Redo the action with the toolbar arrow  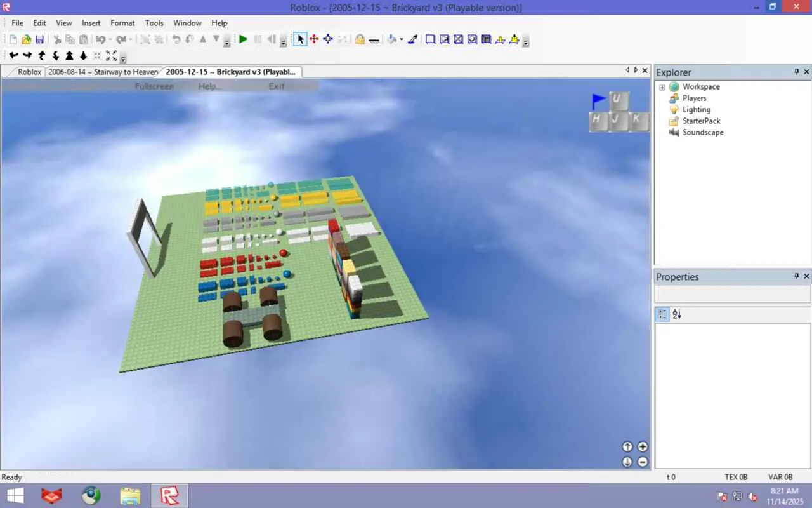click(x=120, y=39)
